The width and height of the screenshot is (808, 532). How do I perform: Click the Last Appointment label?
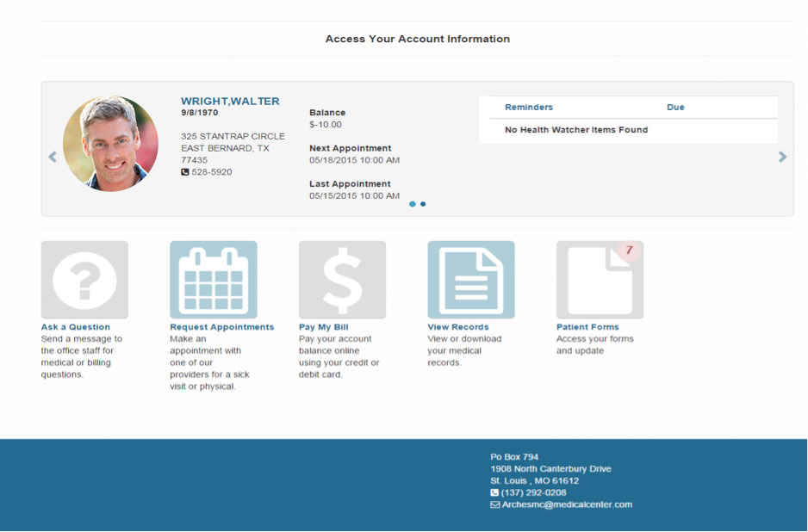pos(350,184)
